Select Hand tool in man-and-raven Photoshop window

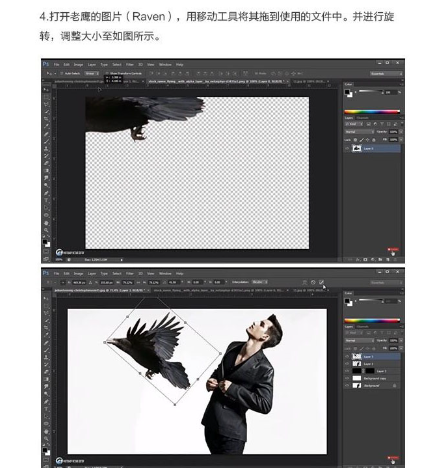[46, 431]
